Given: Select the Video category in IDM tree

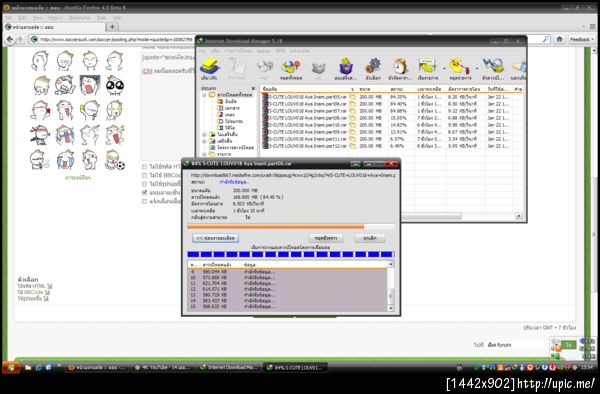Looking at the screenshot, I should tap(227, 128).
